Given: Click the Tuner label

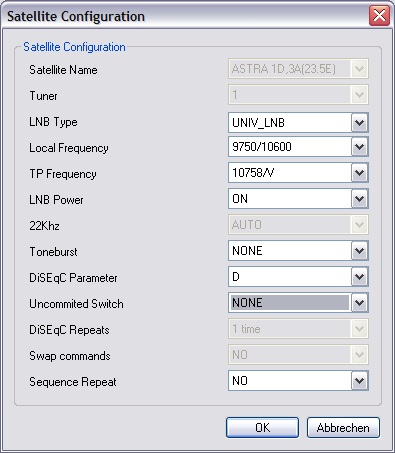Looking at the screenshot, I should (x=43, y=96).
